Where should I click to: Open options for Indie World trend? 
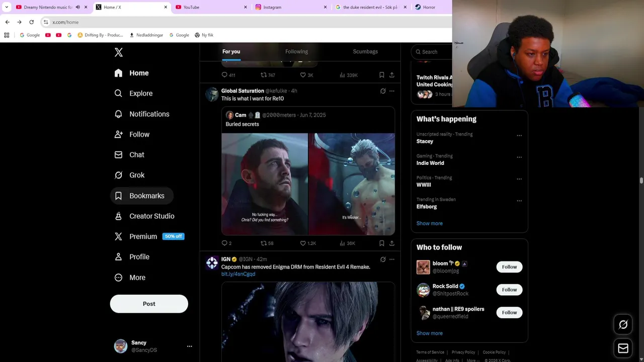click(519, 157)
